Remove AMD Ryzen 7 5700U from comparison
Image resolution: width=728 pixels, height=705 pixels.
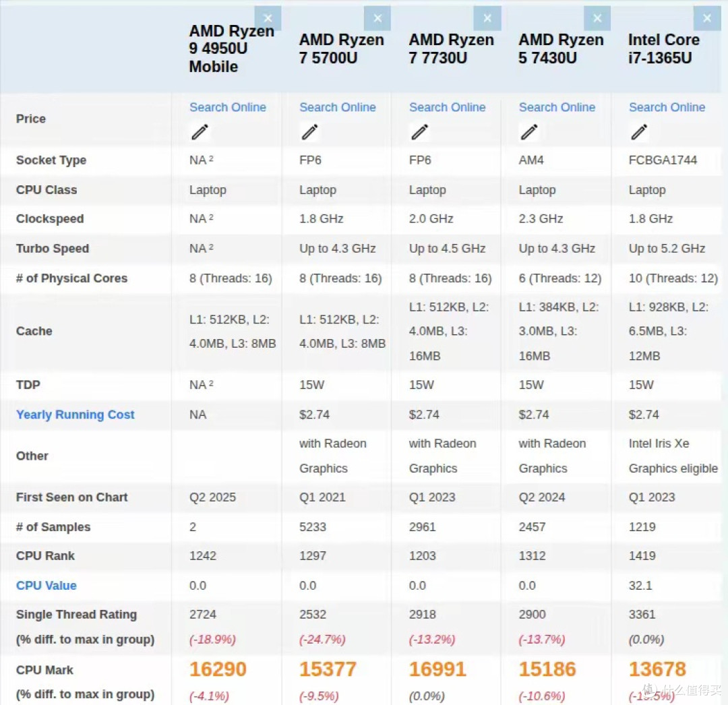(x=377, y=18)
